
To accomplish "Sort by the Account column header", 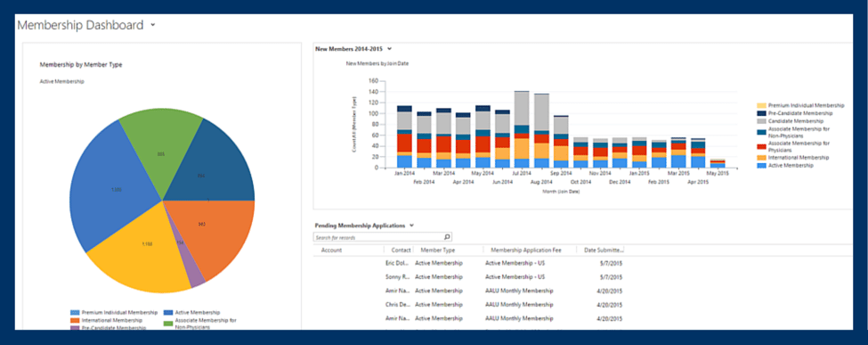I will point(331,251).
